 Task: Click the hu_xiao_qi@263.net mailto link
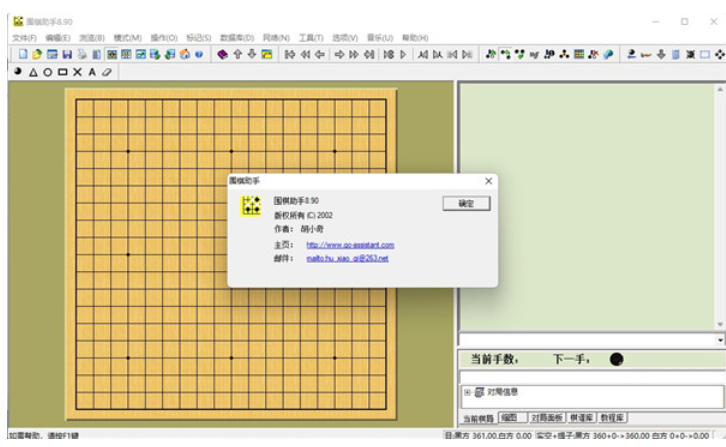346,258
